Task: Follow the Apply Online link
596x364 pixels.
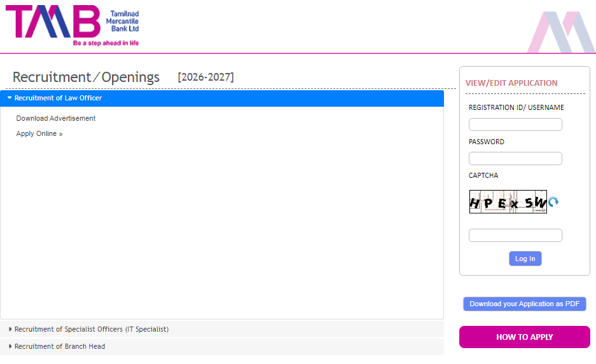Action: point(39,133)
